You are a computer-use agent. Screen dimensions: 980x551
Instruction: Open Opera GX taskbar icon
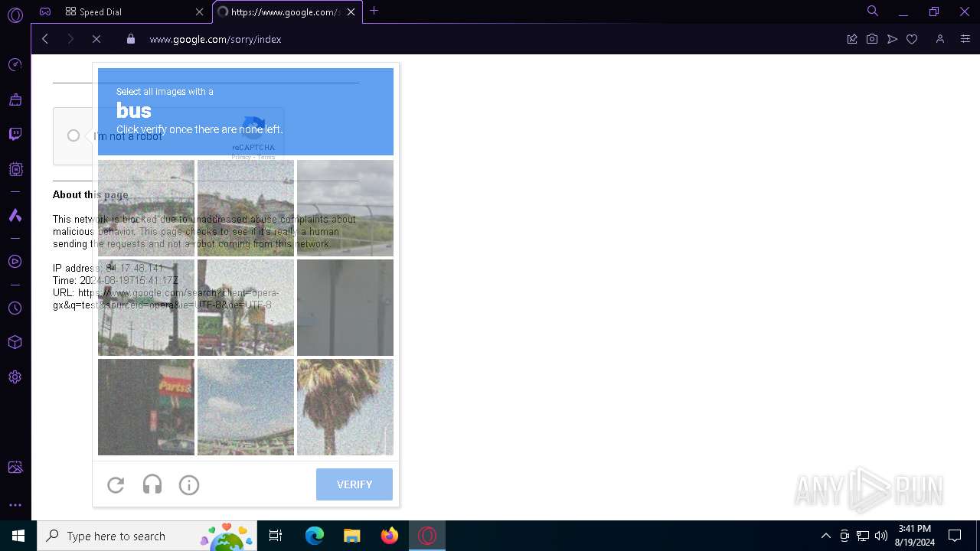point(427,536)
